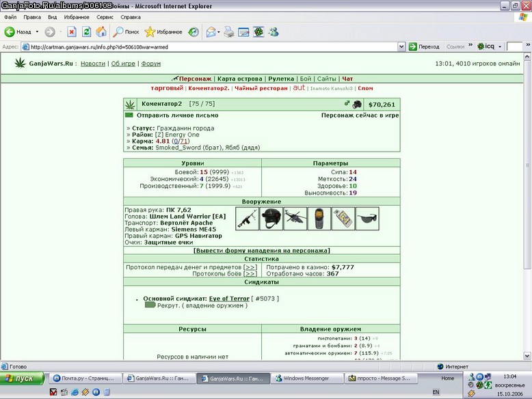Open the Сервис menu

click(x=105, y=17)
